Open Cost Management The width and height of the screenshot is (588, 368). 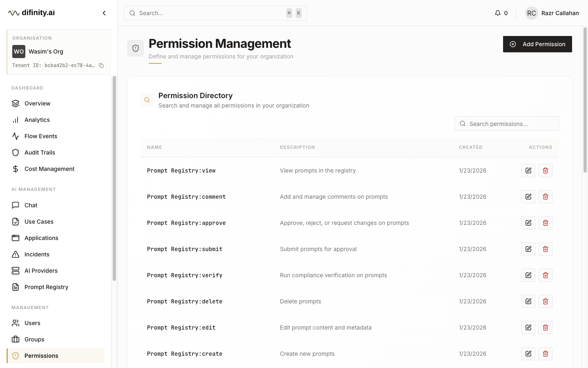click(x=56, y=169)
